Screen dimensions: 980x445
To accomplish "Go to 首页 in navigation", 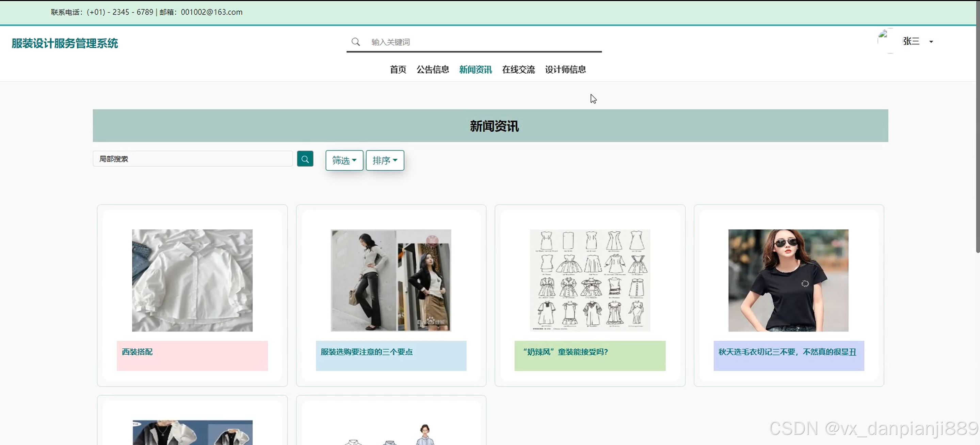I will pyautogui.click(x=398, y=69).
